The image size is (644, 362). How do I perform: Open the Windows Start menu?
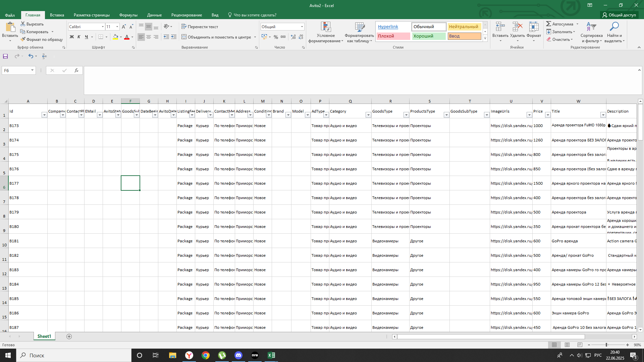point(8,355)
